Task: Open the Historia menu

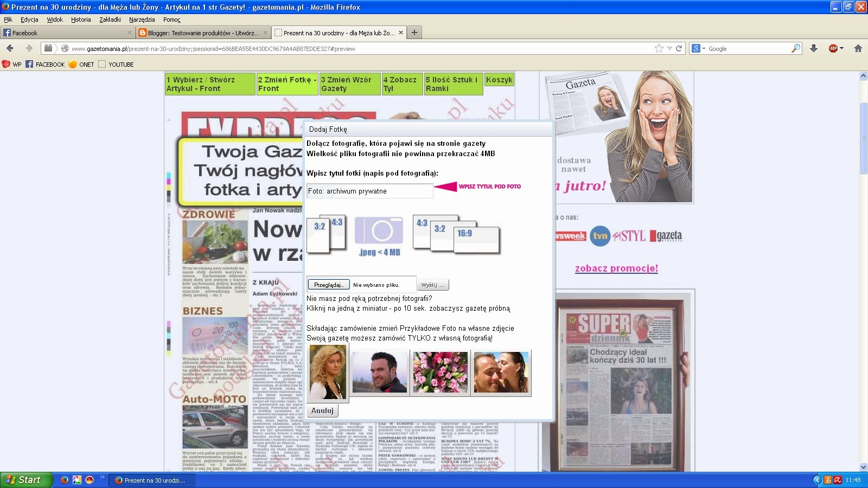Action: tap(81, 20)
